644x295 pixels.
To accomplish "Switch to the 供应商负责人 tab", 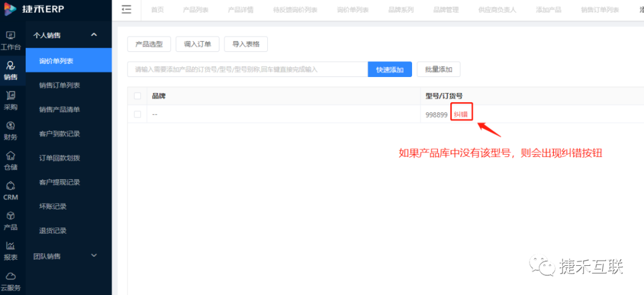I will 497,10.
